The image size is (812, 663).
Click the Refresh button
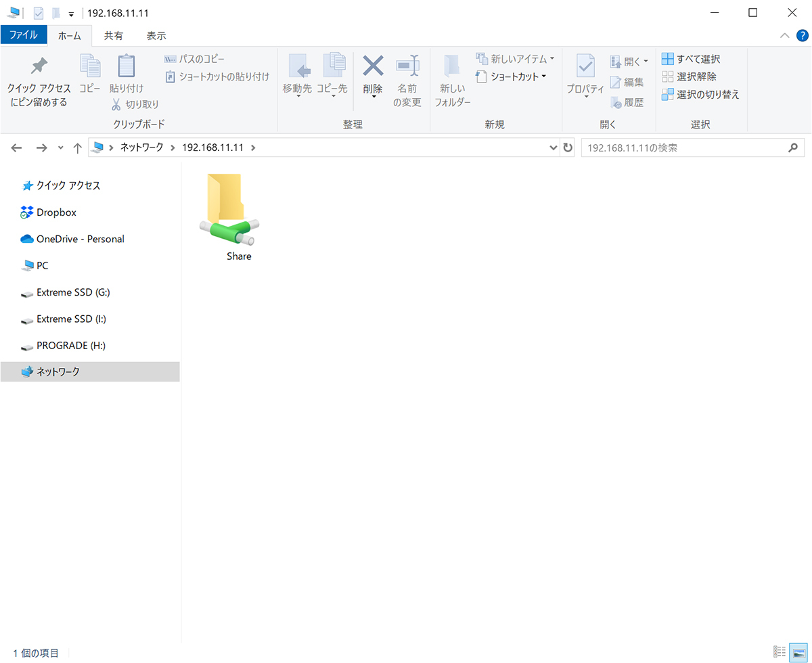pyautogui.click(x=568, y=147)
